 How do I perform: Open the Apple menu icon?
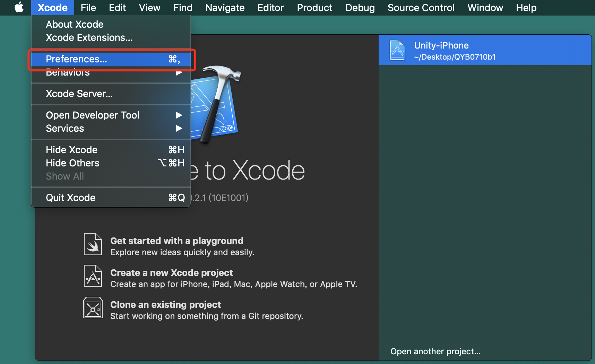tap(19, 7)
